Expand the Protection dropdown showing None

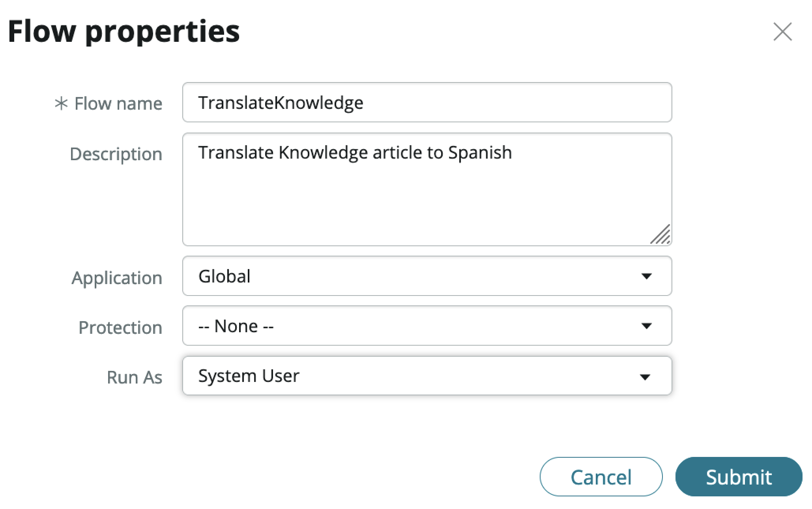(x=426, y=326)
